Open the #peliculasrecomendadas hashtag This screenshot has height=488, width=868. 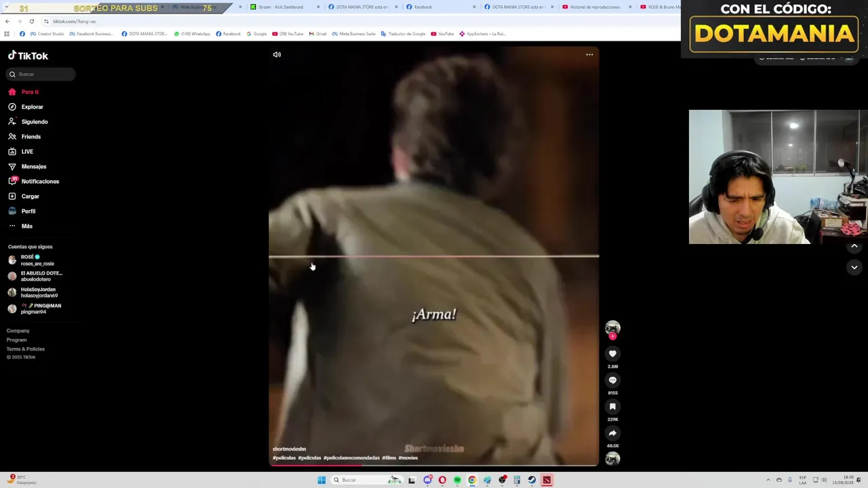351,457
